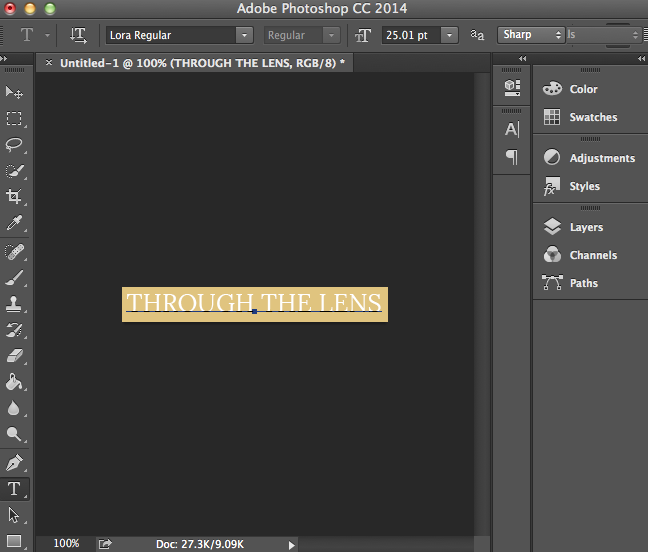Click the status bar share icon

point(105,544)
